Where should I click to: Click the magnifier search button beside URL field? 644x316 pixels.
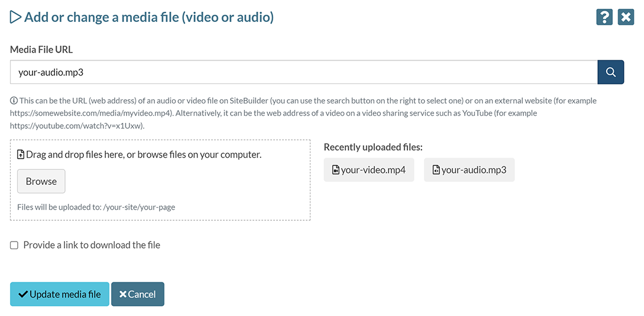point(611,72)
